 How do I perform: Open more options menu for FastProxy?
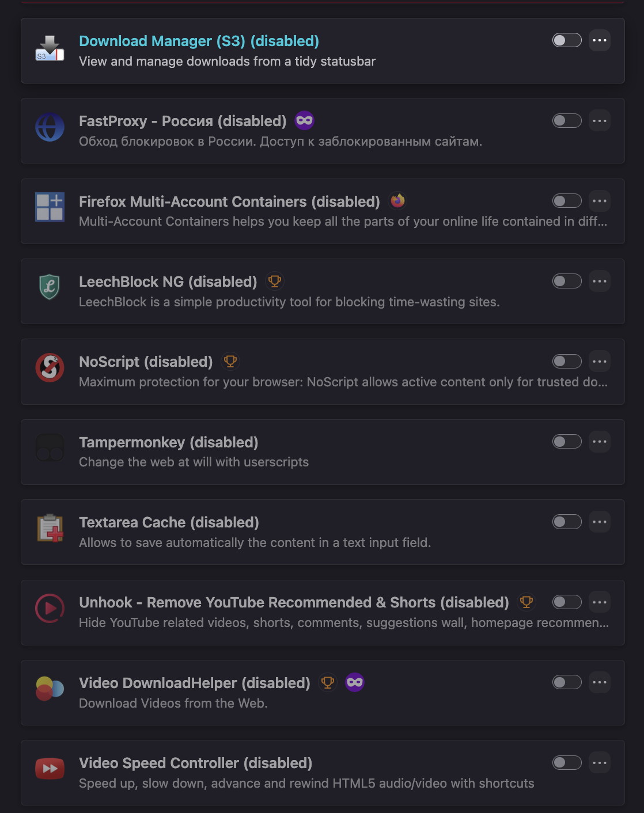tap(600, 120)
